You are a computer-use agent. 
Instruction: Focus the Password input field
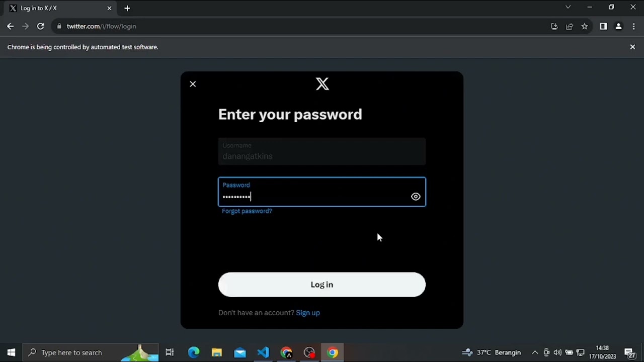click(x=322, y=192)
